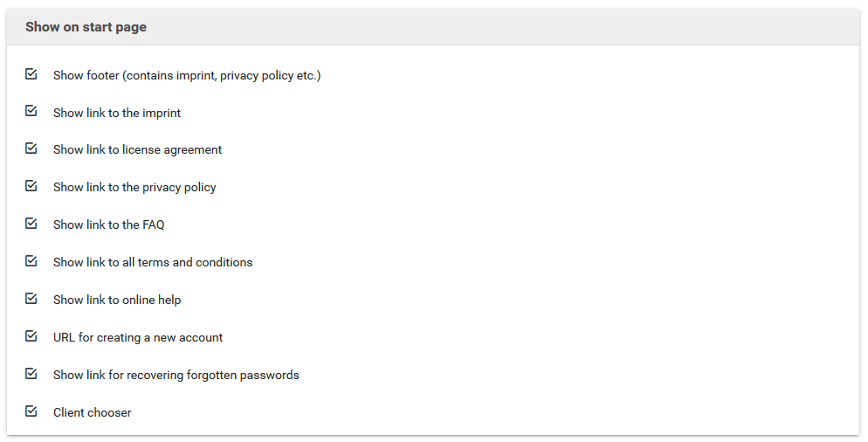Uncheck the FAQ link checkbox
Screen dimensions: 868x442
pos(31,224)
